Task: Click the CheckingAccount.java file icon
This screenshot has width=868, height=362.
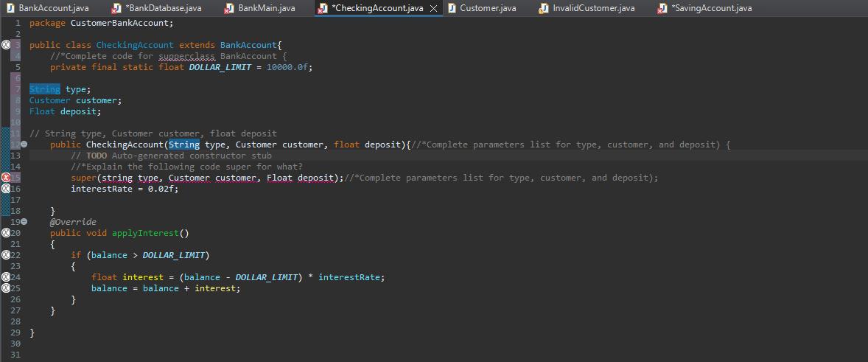Action: (x=323, y=8)
